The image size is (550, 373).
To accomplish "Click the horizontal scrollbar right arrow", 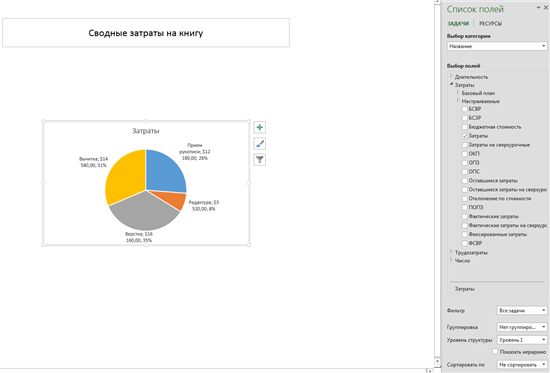I will tap(431, 371).
